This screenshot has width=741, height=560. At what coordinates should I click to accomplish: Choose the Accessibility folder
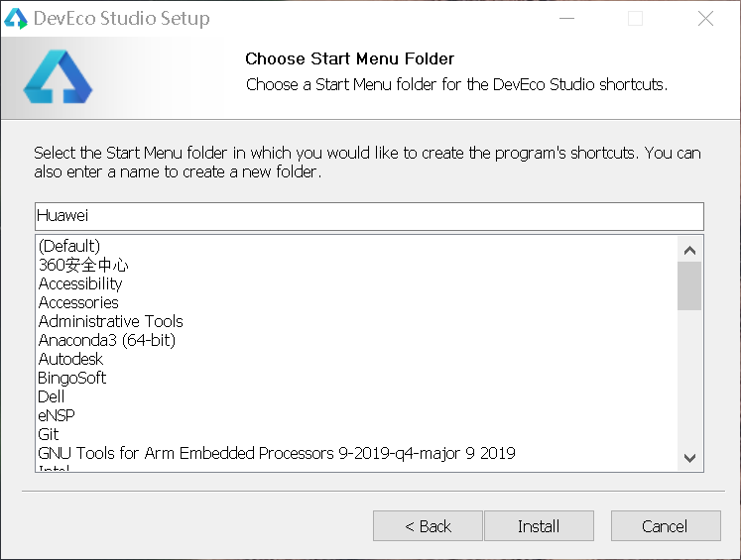click(80, 283)
